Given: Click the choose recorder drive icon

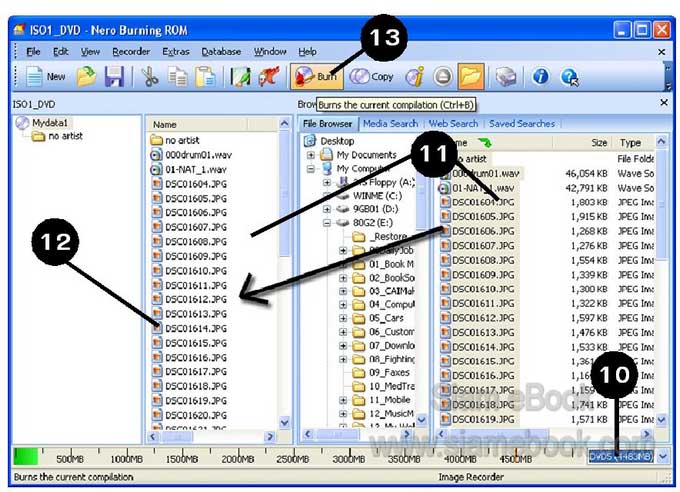Looking at the screenshot, I should [506, 77].
